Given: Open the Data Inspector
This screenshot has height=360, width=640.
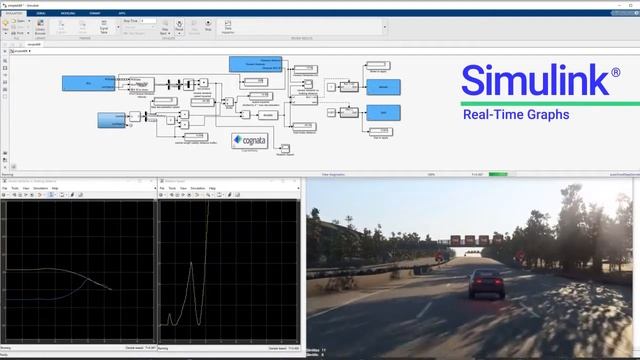Looking at the screenshot, I should coord(228,27).
